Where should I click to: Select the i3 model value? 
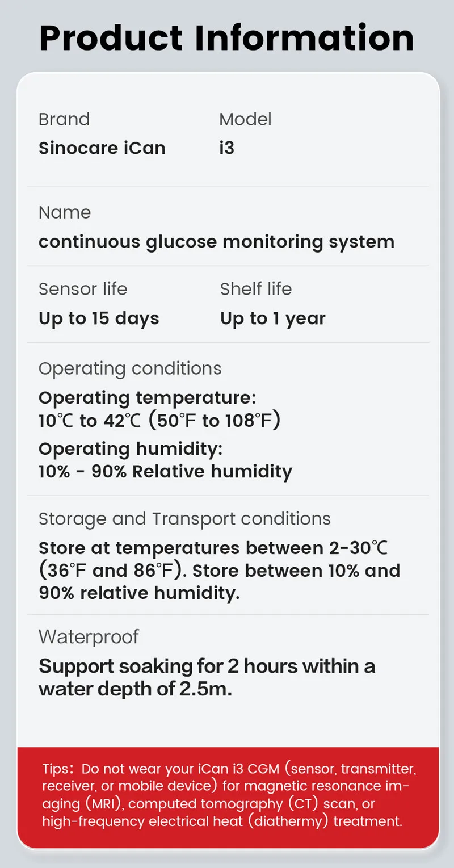(227, 148)
